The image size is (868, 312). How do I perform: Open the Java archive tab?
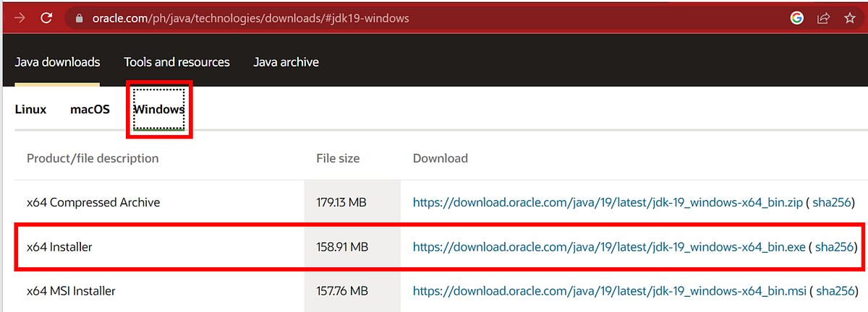286,62
